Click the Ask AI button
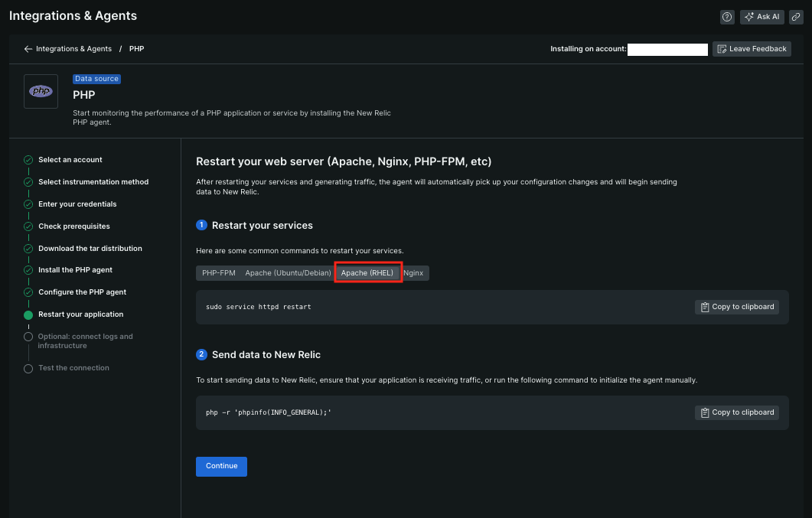The width and height of the screenshot is (812, 518). pos(761,17)
